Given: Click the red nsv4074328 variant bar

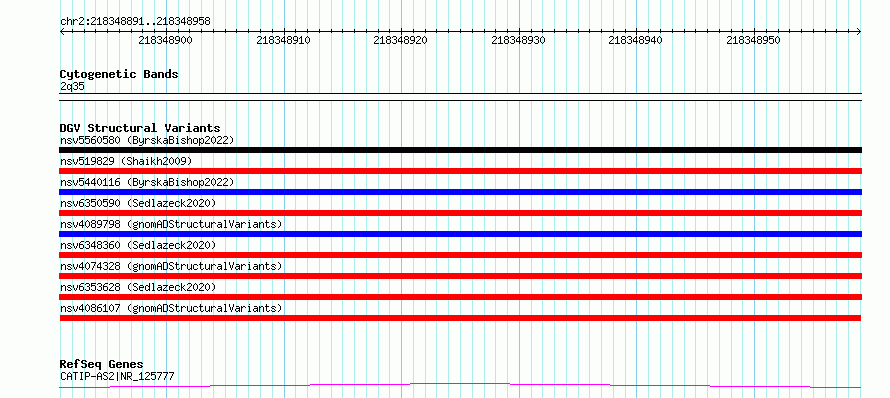Looking at the screenshot, I should click(460, 276).
